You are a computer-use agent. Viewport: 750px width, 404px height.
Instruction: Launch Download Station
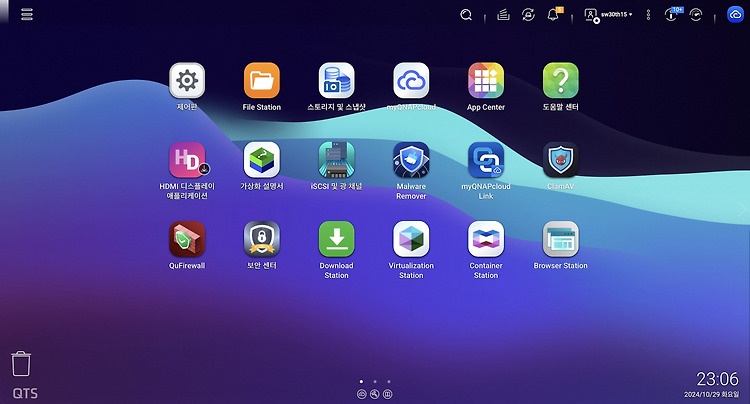click(336, 239)
